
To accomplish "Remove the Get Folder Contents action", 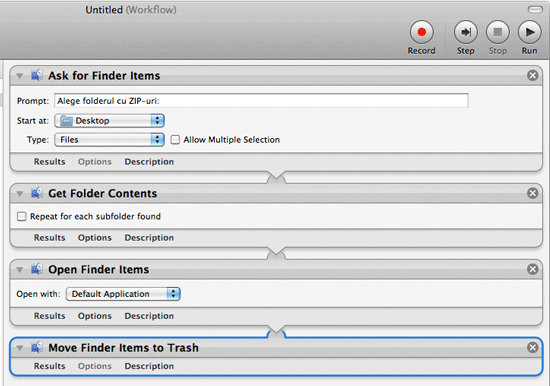I will [x=532, y=193].
